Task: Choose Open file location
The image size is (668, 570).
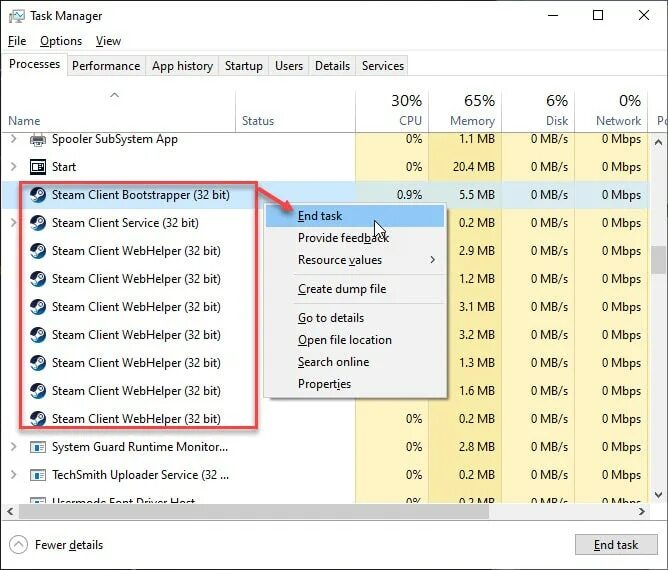Action: click(x=355, y=340)
